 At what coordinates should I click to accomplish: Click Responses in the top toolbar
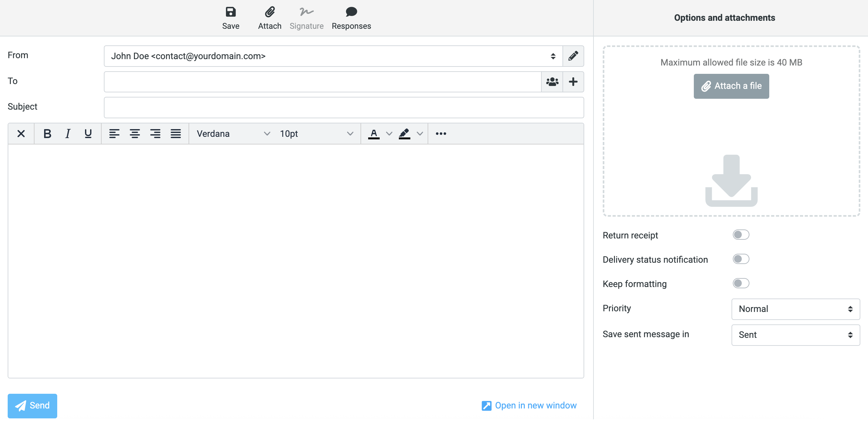point(351,18)
